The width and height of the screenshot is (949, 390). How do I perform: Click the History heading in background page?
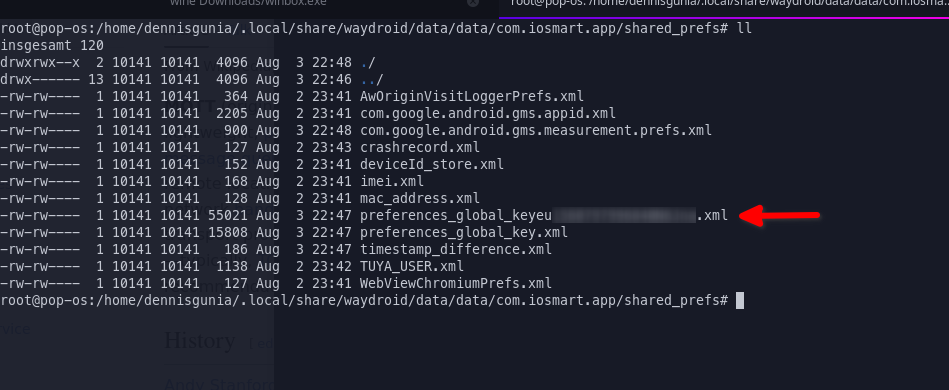tap(200, 340)
